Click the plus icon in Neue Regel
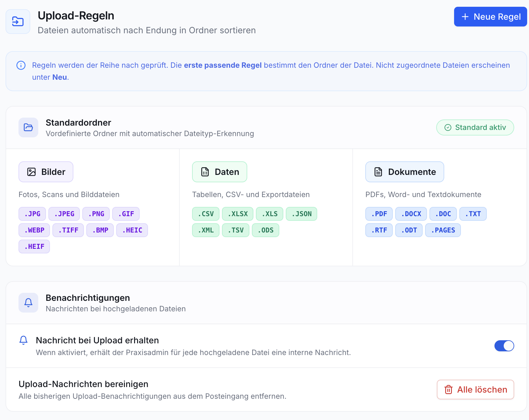529x420 pixels. 465,17
